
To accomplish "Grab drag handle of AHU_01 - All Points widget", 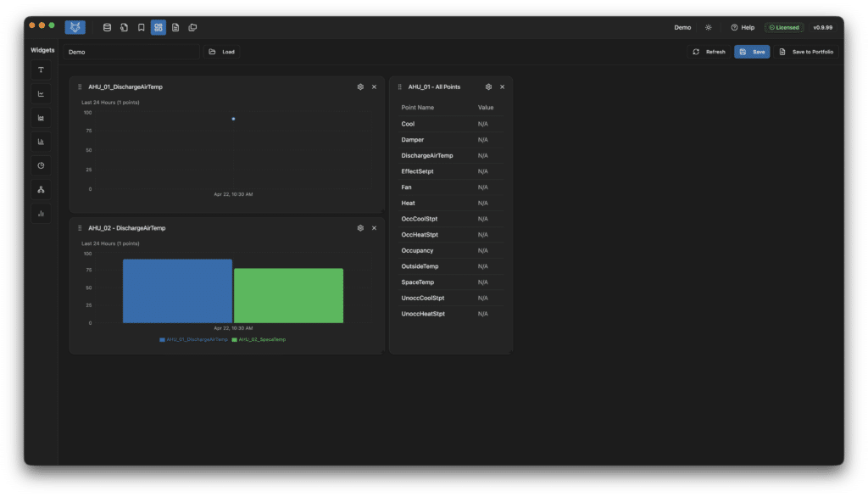I will pyautogui.click(x=400, y=87).
